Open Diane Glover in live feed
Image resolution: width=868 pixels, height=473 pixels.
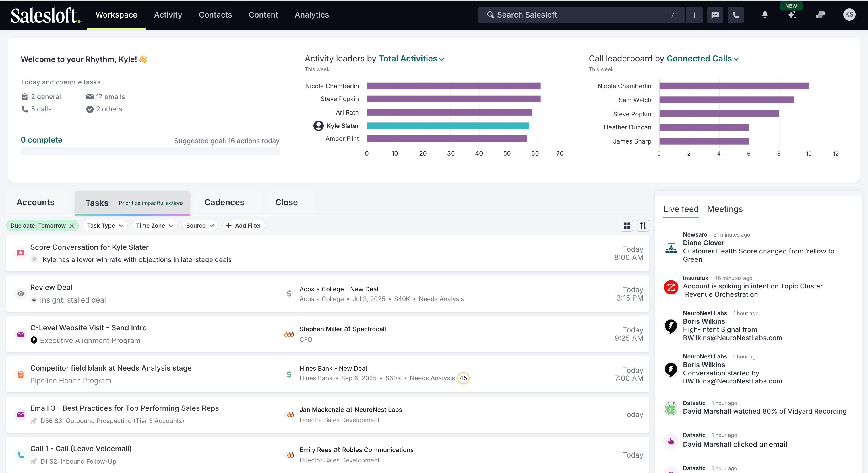pos(703,243)
